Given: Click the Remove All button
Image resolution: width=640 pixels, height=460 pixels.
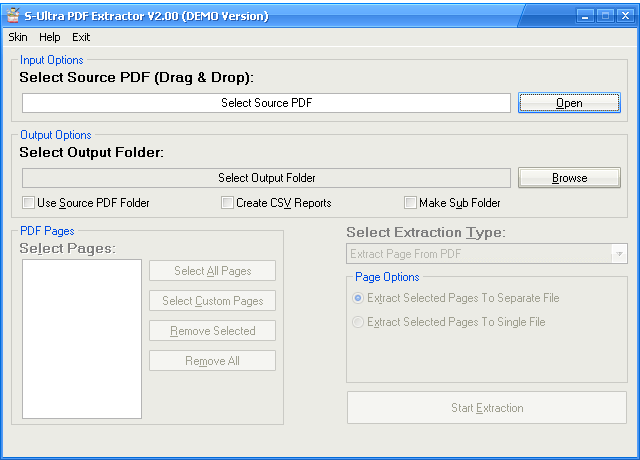Looking at the screenshot, I should click(x=212, y=361).
